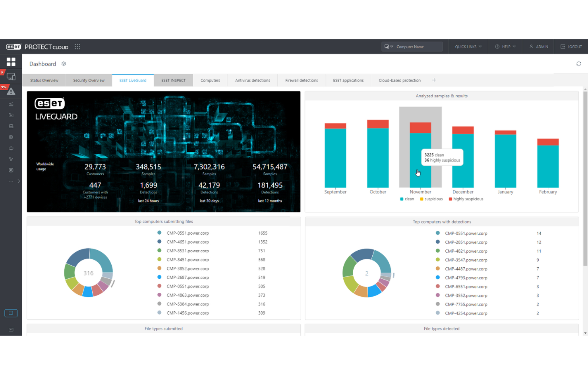588x392 pixels.
Task: Click the File types detected panel header
Action: (x=441, y=328)
